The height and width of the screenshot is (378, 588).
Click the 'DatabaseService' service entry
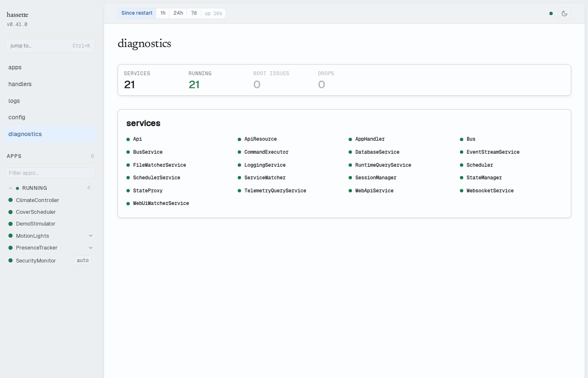pos(377,152)
